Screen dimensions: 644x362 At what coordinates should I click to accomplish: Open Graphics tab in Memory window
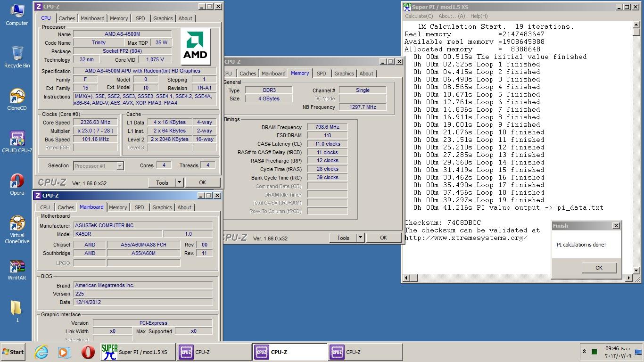pos(344,74)
